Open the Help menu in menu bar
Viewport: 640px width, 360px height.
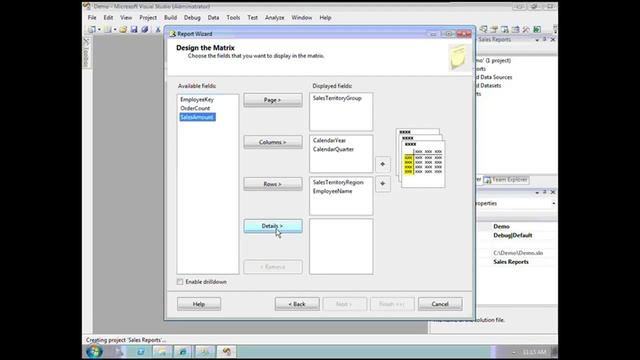click(325, 18)
